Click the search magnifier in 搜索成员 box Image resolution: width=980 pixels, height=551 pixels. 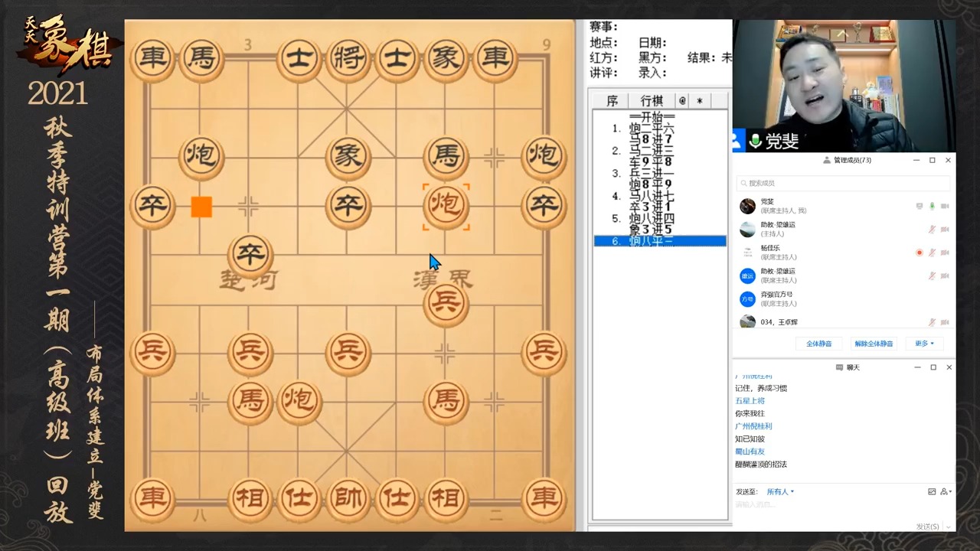click(743, 184)
